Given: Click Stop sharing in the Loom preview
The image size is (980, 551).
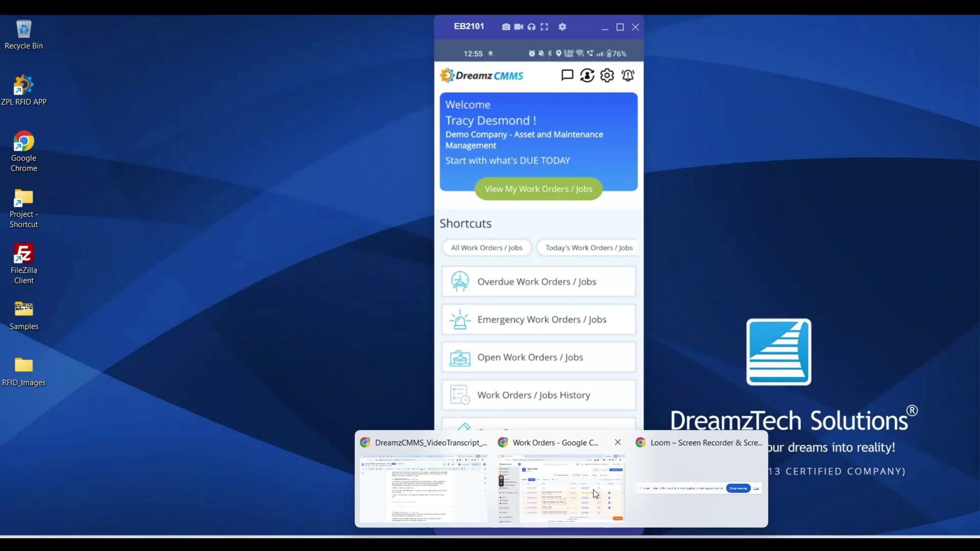Looking at the screenshot, I should point(738,488).
